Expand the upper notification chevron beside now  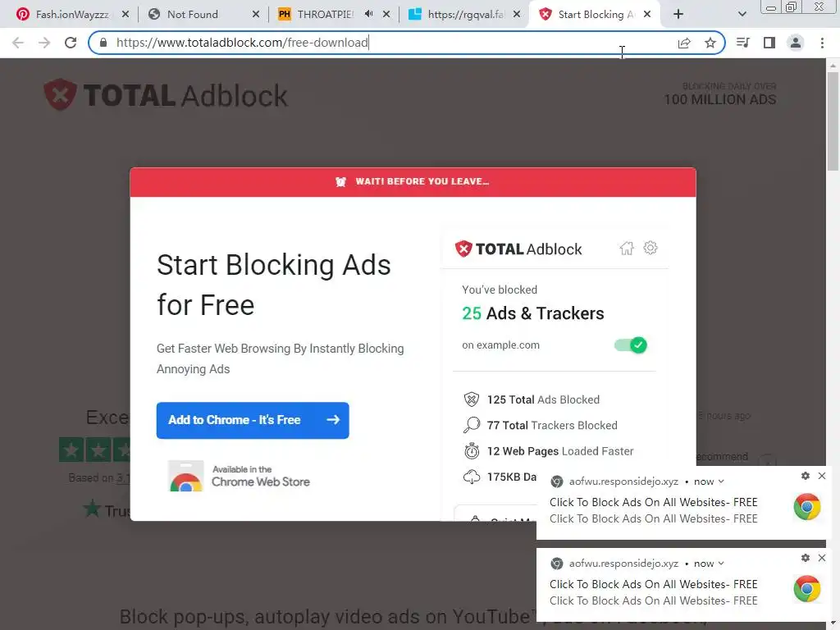click(721, 481)
